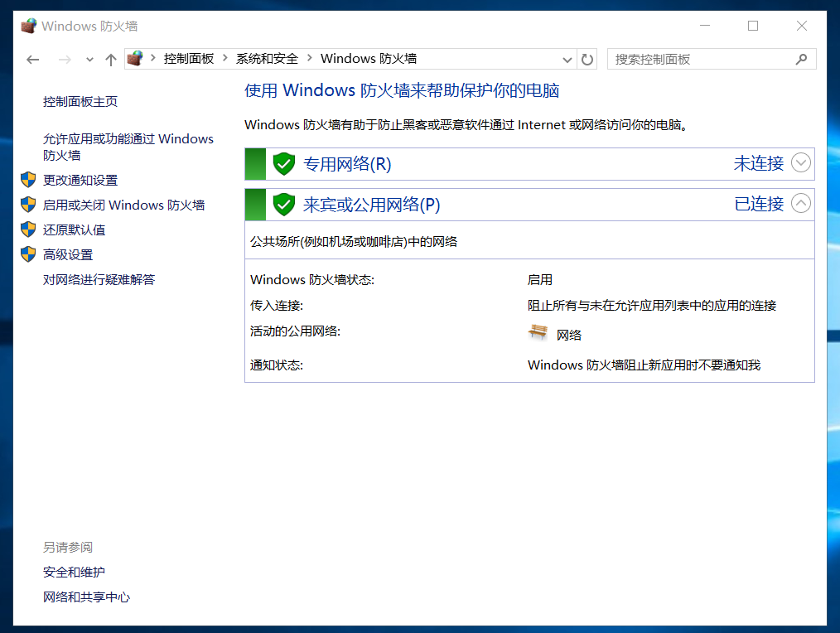The height and width of the screenshot is (633, 840).
Task: Click the green shield icon for 专用网络(R)
Action: 284,164
